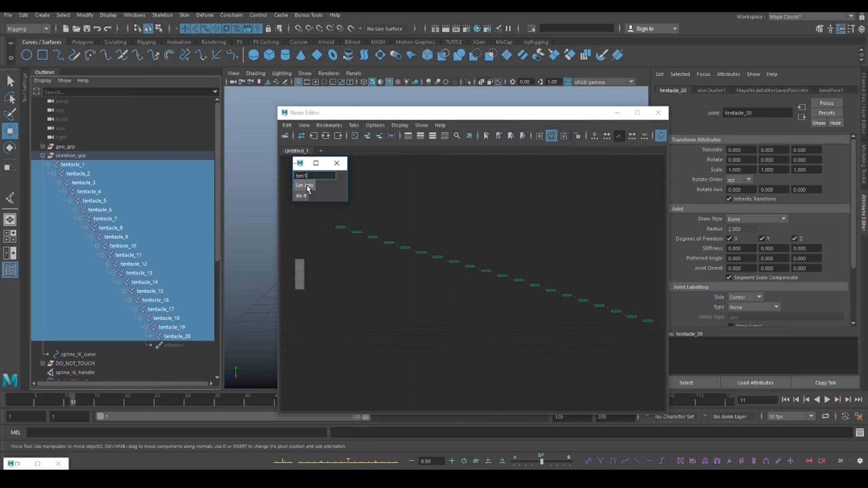Adjust the playback range slider below the timeline
Image resolution: width=868 pixels, height=488 pixels.
234,417
